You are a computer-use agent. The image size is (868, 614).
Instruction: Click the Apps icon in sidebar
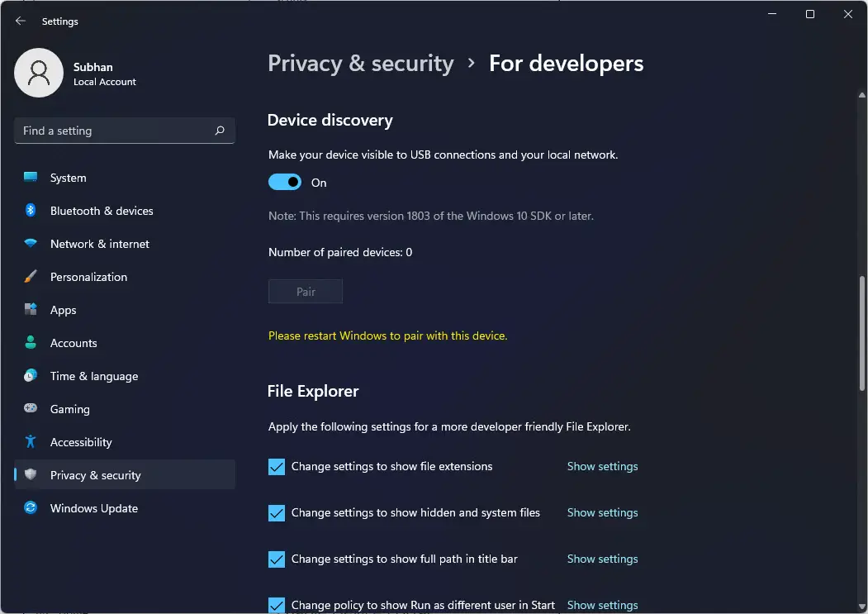pyautogui.click(x=31, y=309)
